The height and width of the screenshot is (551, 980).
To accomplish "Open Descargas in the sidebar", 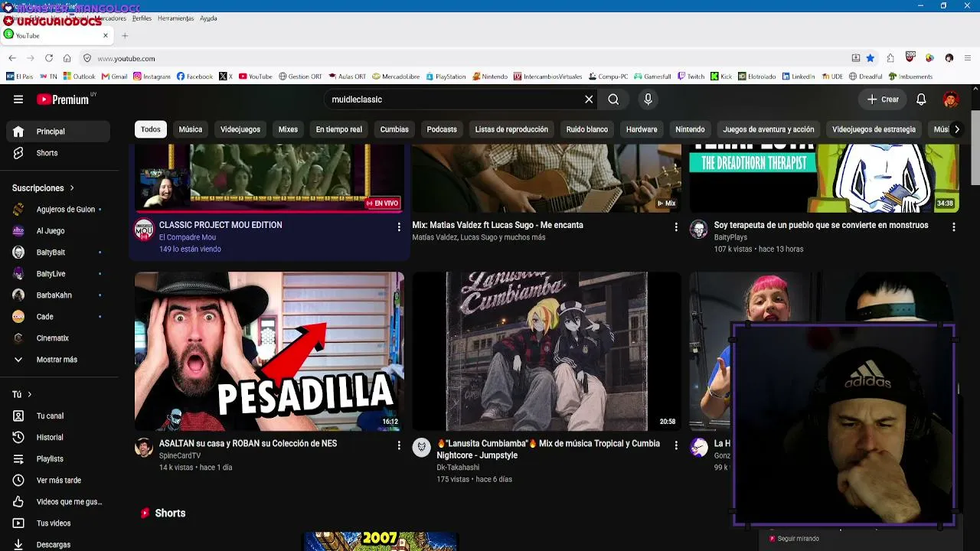I will (x=58, y=545).
